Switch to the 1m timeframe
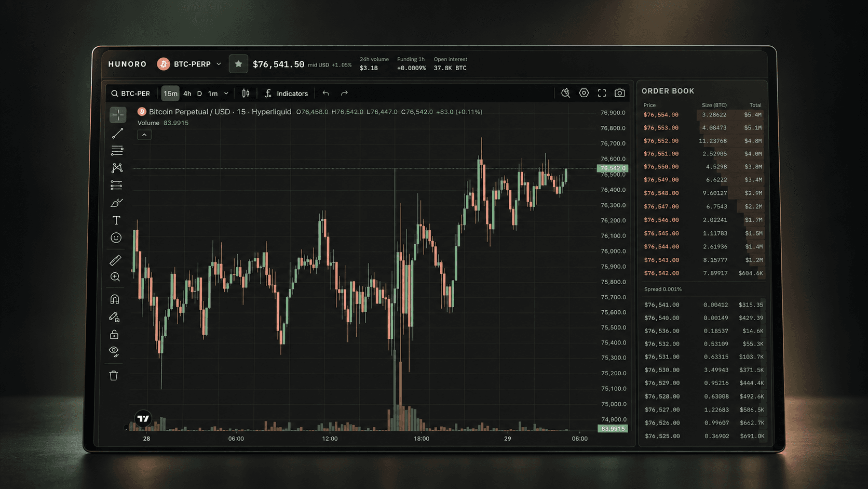The image size is (868, 489). (x=213, y=94)
